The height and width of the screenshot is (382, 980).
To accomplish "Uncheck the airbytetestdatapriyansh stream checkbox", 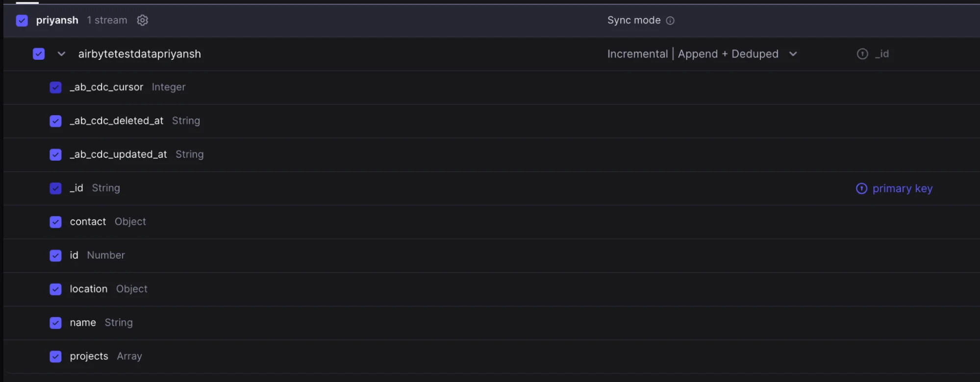I will (39, 54).
